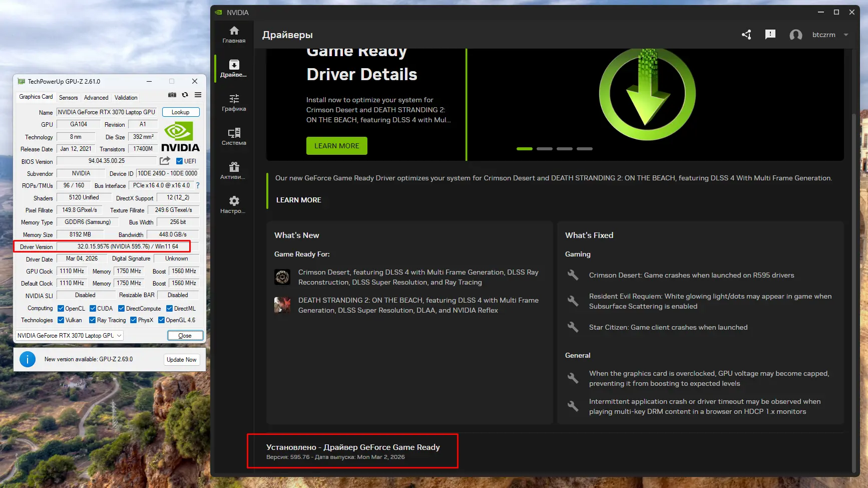
Task: Open Настройки gear in NVIDIA sidebar
Action: click(234, 205)
